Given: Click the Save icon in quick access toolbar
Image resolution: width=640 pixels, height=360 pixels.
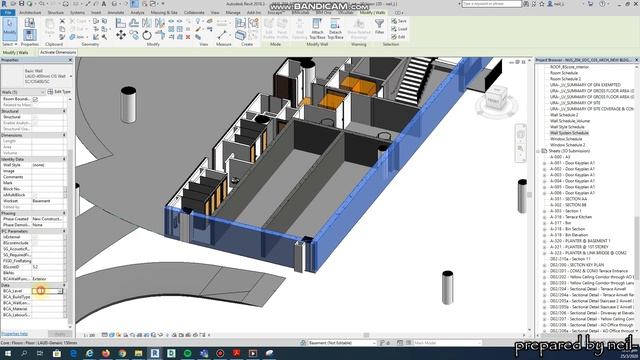Looking at the screenshot, I should click(x=21, y=4).
